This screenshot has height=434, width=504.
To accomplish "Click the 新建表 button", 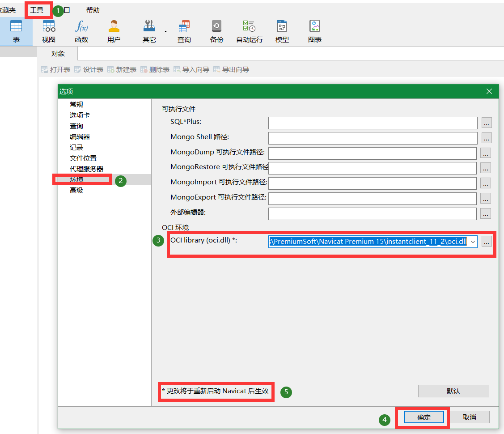I will [122, 69].
